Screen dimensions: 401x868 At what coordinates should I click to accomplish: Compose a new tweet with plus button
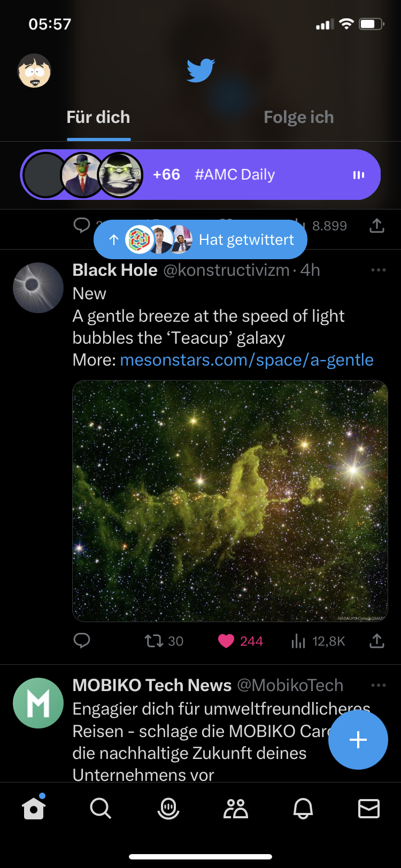point(358,740)
